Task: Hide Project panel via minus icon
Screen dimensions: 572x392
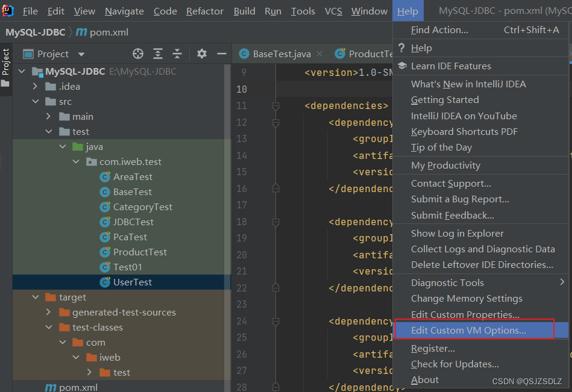Action: click(x=221, y=54)
